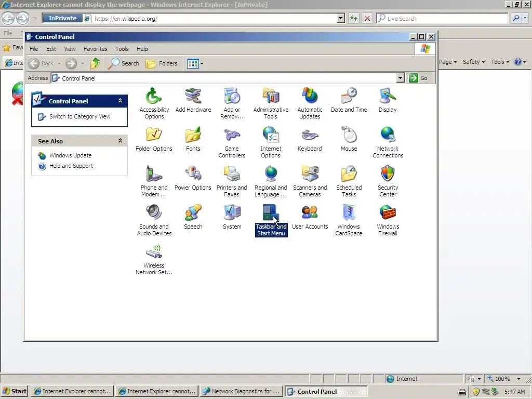Open Add Hardware wizard icon
This screenshot has height=399, width=532.
pyautogui.click(x=193, y=100)
